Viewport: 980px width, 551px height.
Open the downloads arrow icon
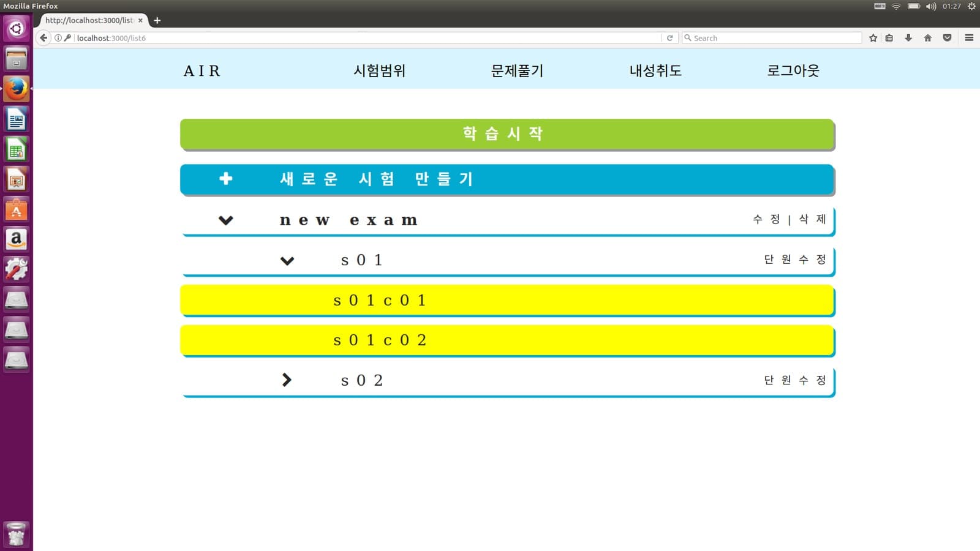click(x=908, y=38)
